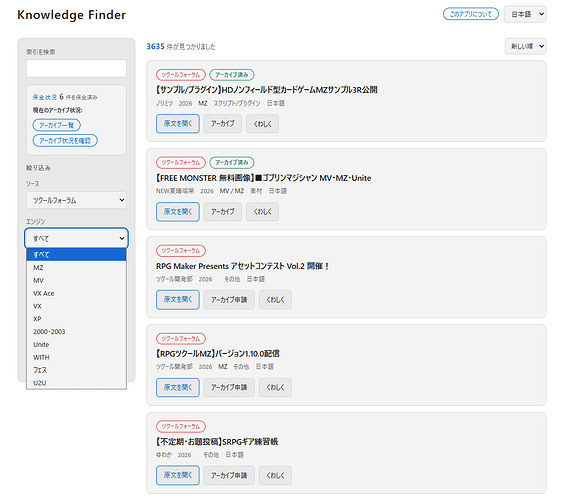Viewport: 574px width, 499px height.
Task: Open the language dropdown showing 日本語
Action: 525,14
